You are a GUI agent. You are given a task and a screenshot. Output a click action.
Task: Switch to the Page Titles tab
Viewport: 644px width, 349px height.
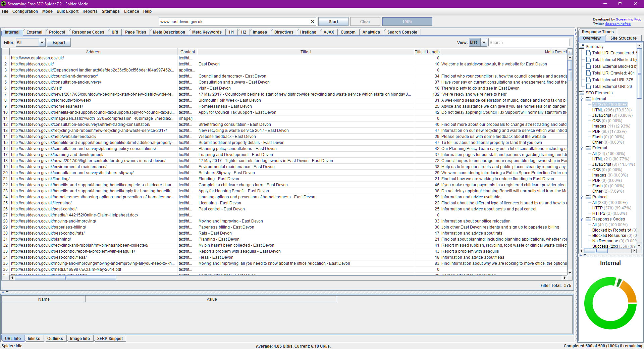click(x=136, y=32)
